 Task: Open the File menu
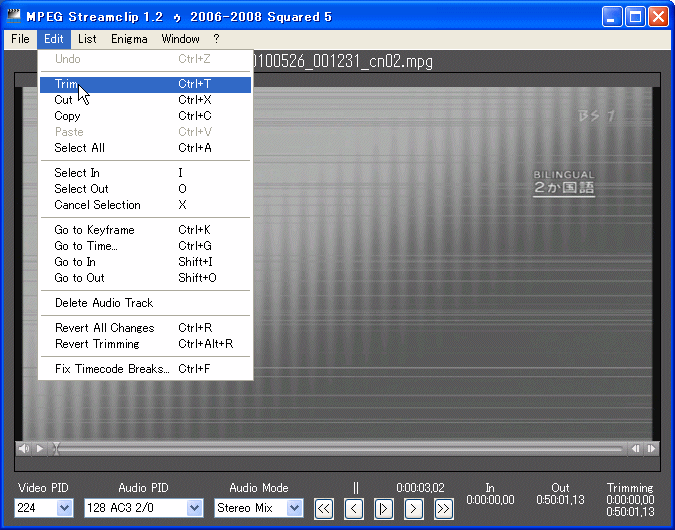coord(20,39)
